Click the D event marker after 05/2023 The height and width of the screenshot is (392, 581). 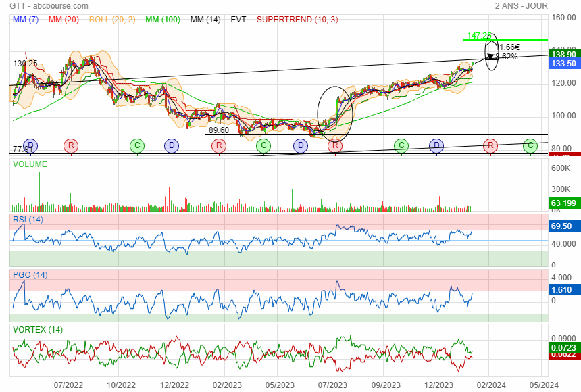coord(301,145)
